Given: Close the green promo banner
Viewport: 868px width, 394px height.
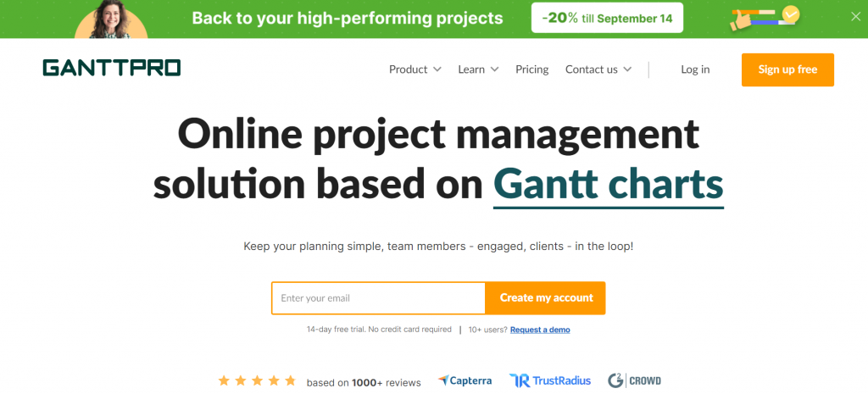Looking at the screenshot, I should coord(855,17).
